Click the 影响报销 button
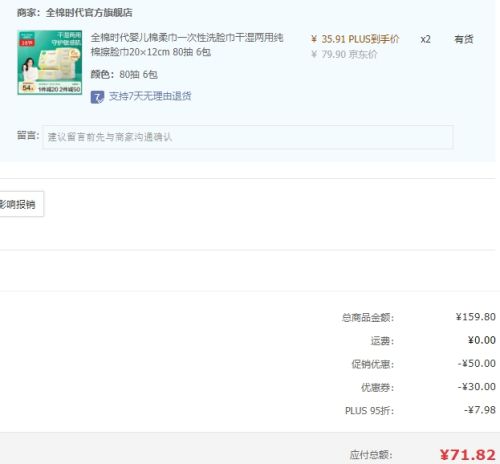This screenshot has width=500, height=464. tap(20, 204)
